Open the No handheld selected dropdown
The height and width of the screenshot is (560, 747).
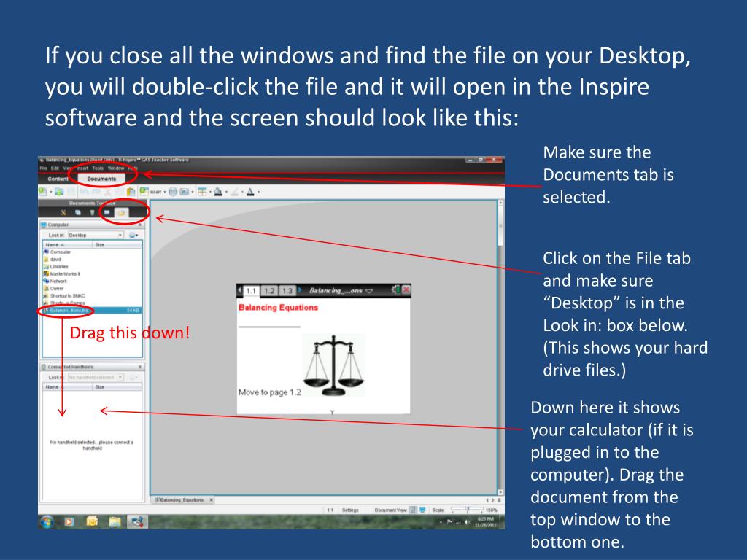96,377
